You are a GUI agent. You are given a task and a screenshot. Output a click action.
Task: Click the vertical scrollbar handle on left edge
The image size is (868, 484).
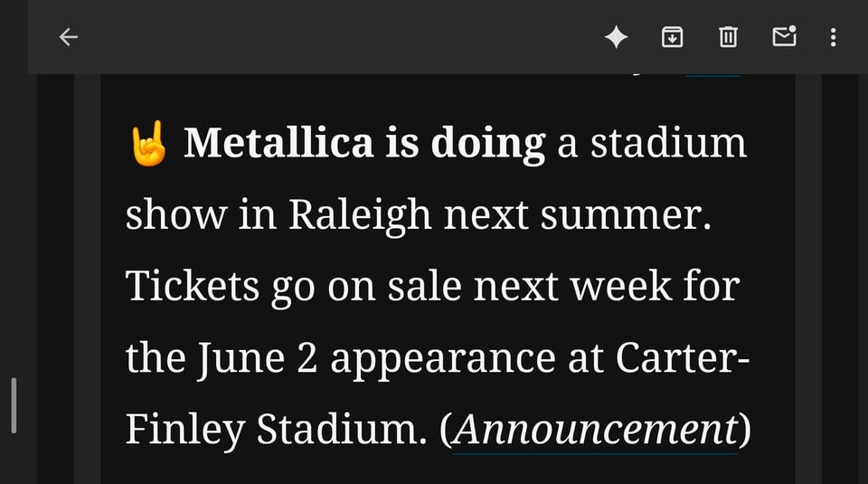coord(14,405)
